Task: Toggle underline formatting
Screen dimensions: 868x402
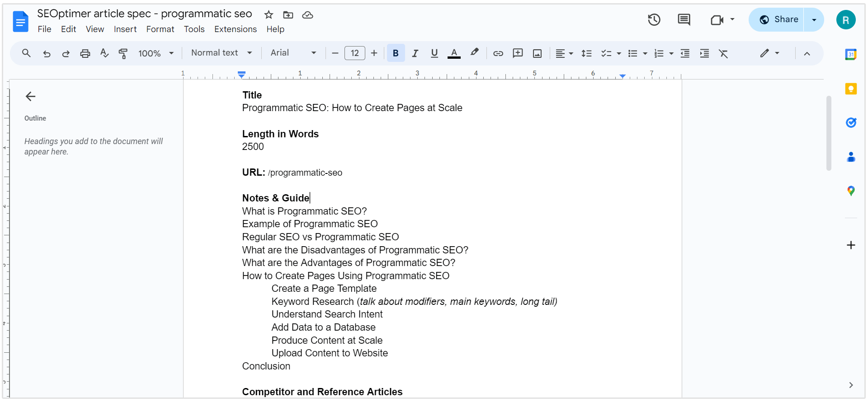Action: tap(434, 53)
